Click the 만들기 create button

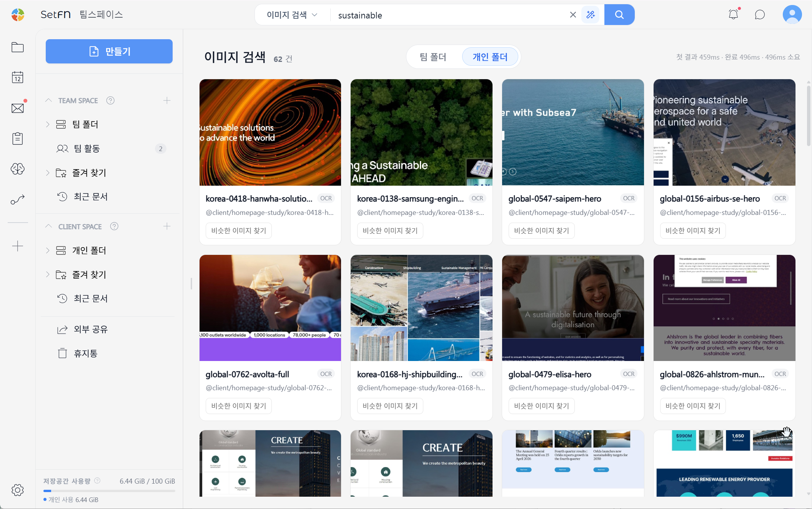109,51
